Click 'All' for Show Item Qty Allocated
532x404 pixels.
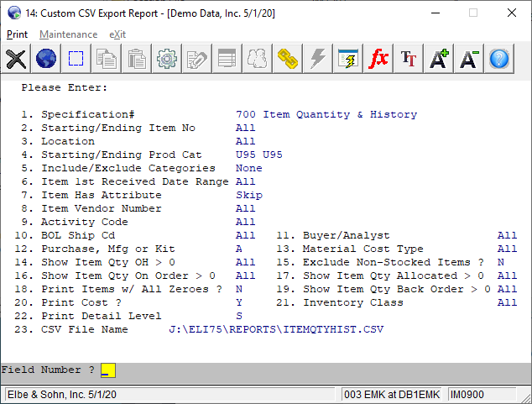click(x=507, y=275)
